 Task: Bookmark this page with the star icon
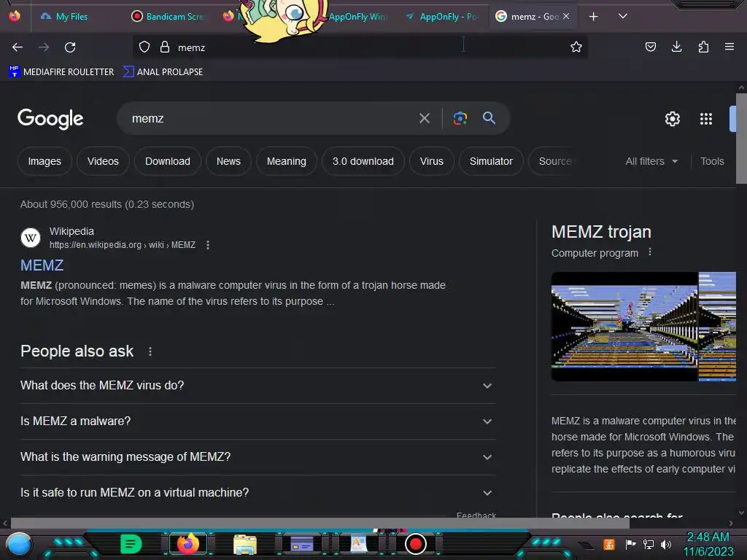tap(576, 47)
